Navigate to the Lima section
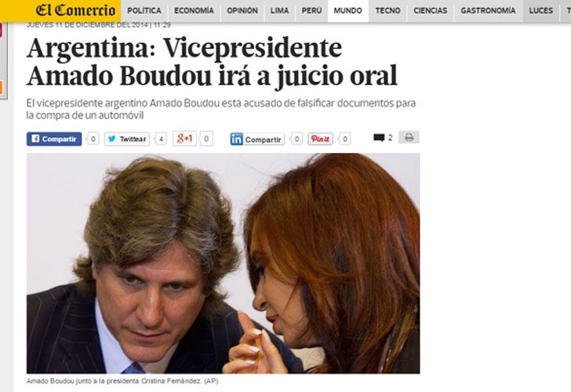 (279, 10)
